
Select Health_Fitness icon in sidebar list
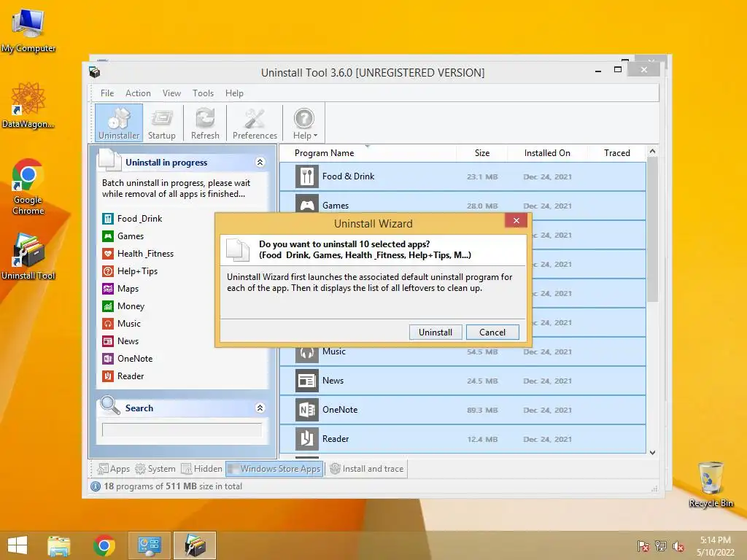pos(108,254)
